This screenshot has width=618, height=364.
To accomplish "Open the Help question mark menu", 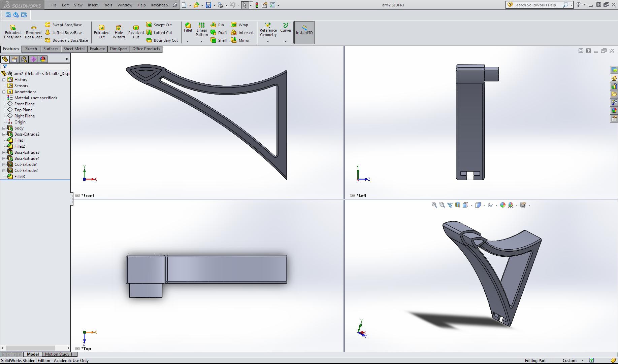I will (579, 5).
